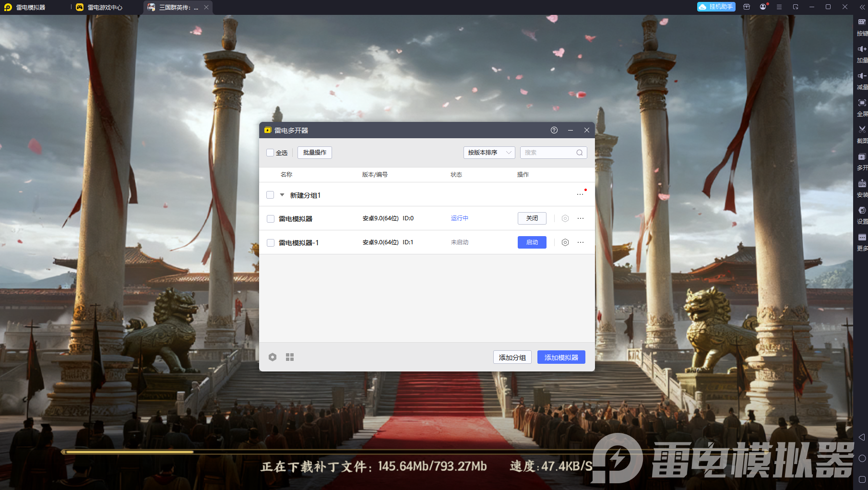This screenshot has width=868, height=490.
Task: Open the 按版本排序 sort dropdown
Action: pos(489,153)
